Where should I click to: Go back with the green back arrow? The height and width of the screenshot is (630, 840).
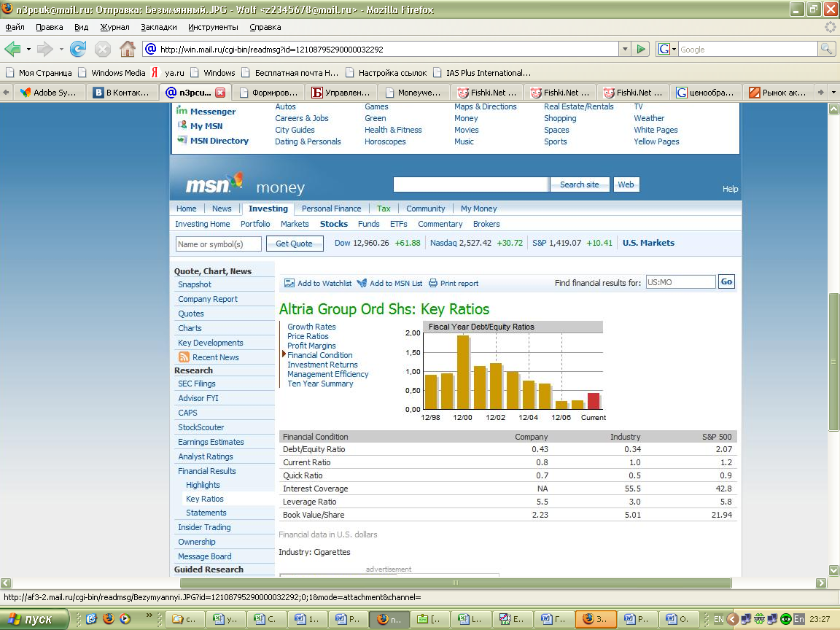point(12,50)
